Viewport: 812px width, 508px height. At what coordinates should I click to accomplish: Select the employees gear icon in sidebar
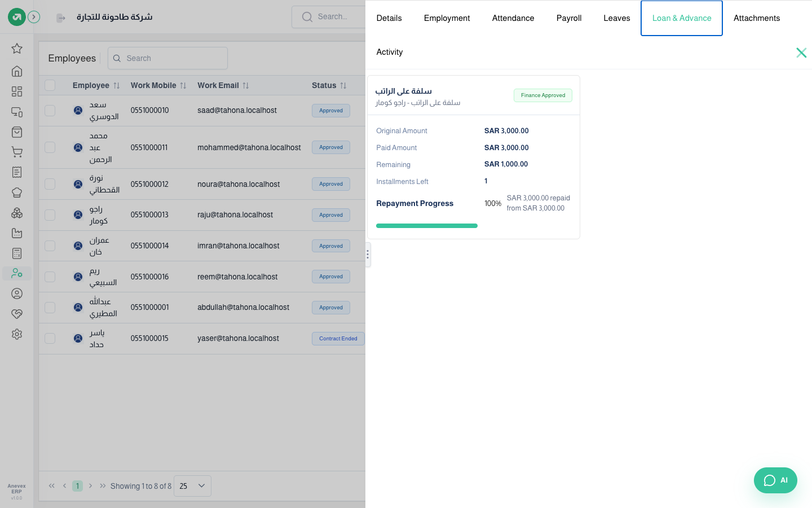tap(17, 274)
